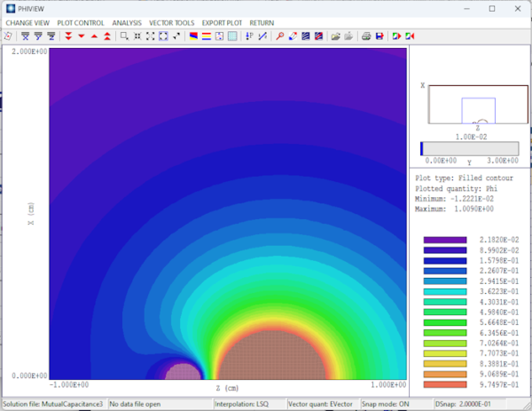Open the PLOT CONTROL menu

81,23
